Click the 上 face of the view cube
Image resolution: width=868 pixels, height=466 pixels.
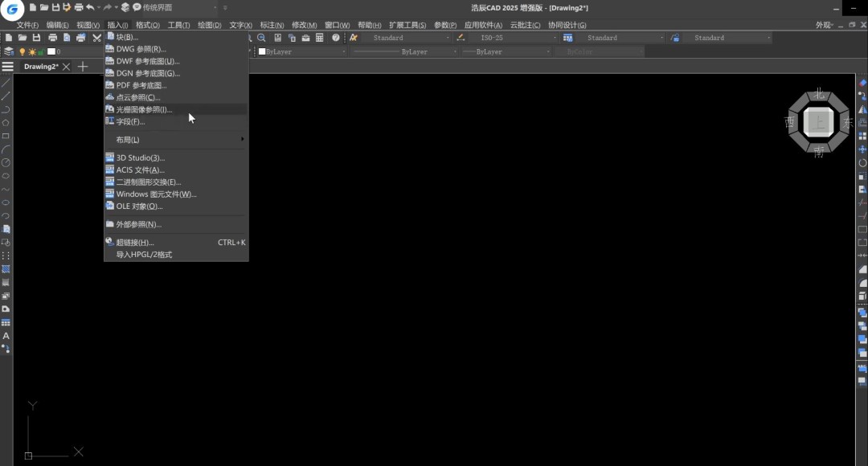(818, 122)
